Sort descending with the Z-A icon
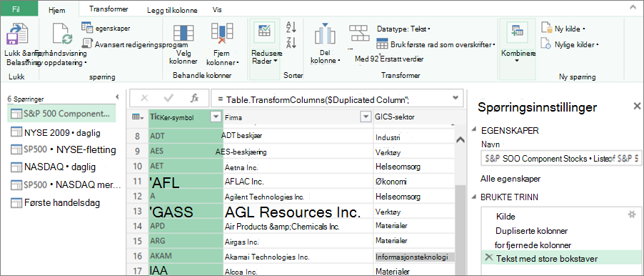Image resolution: width=644 pixels, height=276 pixels. 291,42
